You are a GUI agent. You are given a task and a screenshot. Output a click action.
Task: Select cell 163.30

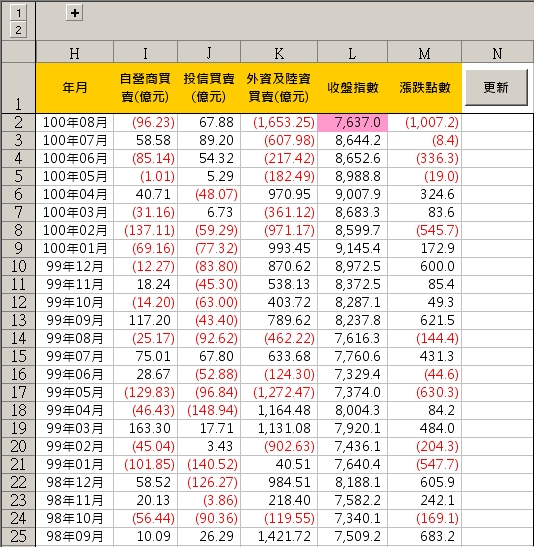[145, 428]
